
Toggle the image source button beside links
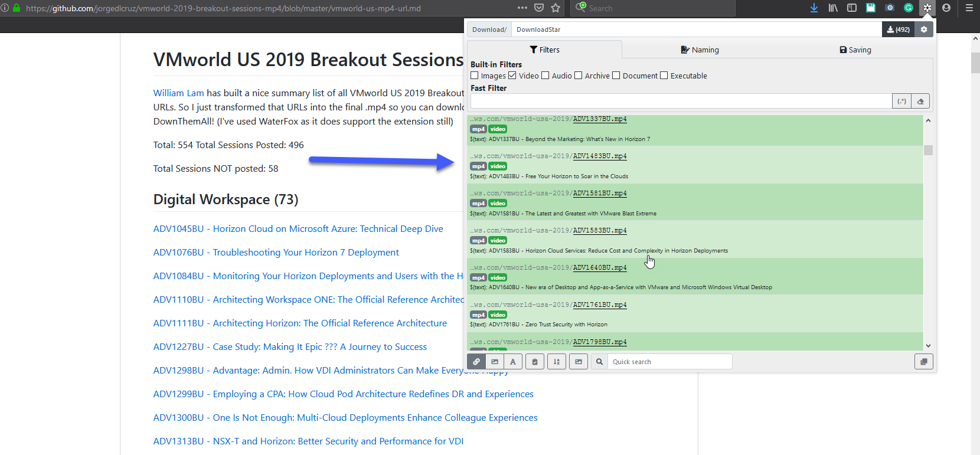(495, 362)
